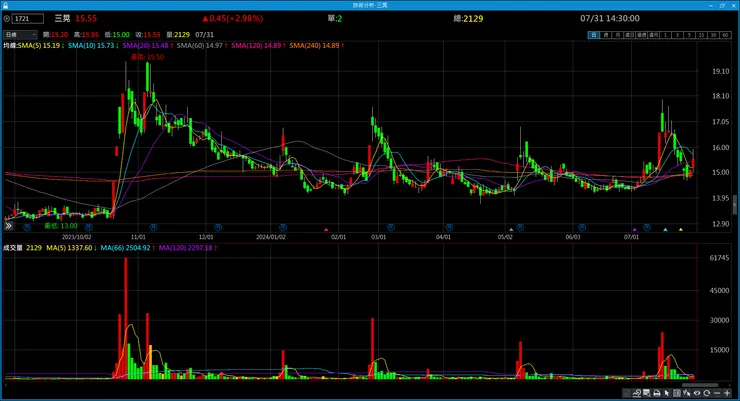
Task: Switch to the 1-minute period button
Action: [665, 35]
